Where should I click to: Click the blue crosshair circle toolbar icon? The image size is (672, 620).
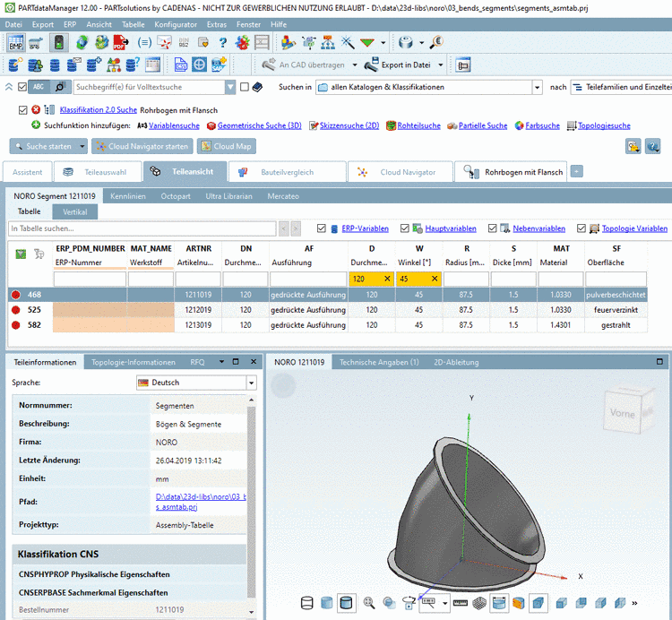[x=199, y=65]
